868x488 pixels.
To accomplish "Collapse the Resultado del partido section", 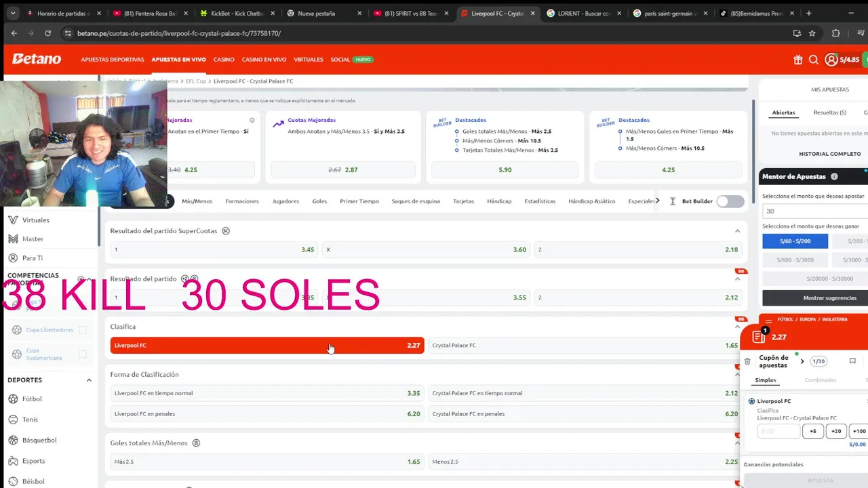I will [x=737, y=279].
